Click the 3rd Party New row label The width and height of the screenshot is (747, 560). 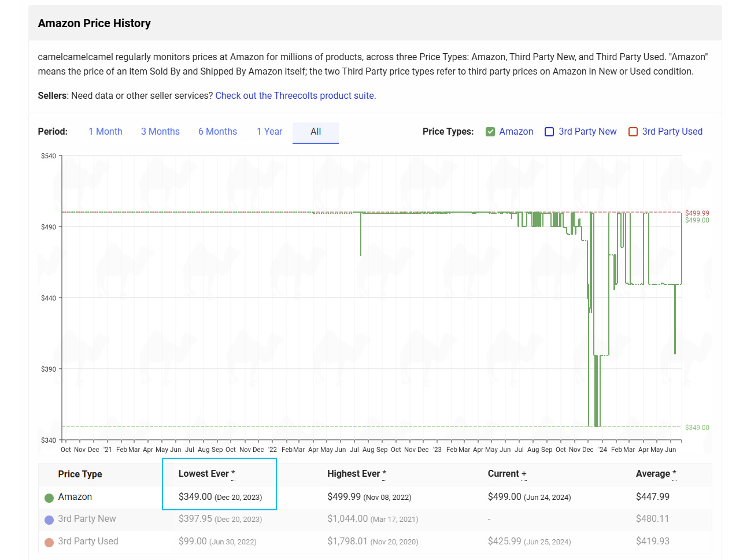87,519
